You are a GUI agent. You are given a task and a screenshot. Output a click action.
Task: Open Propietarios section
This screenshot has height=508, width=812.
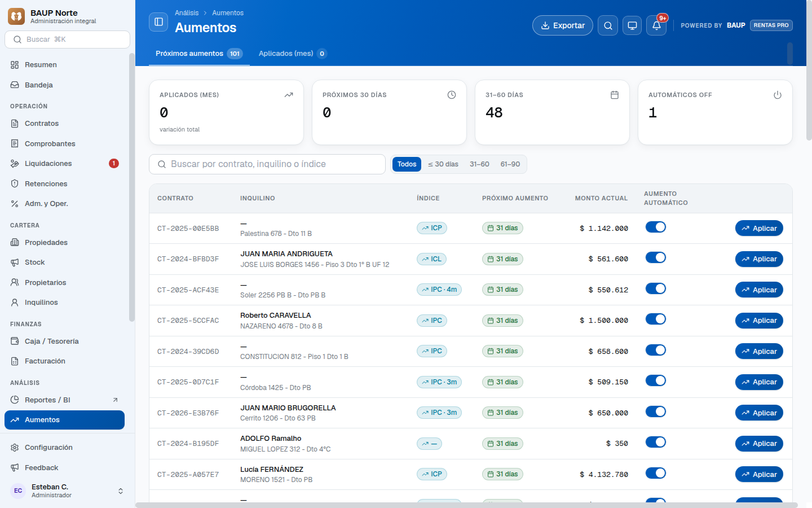64,283
